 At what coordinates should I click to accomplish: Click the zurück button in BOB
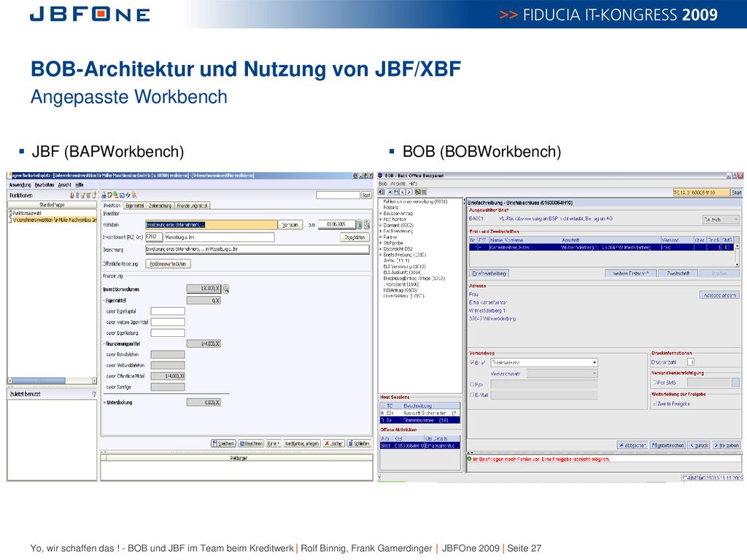pyautogui.click(x=700, y=446)
